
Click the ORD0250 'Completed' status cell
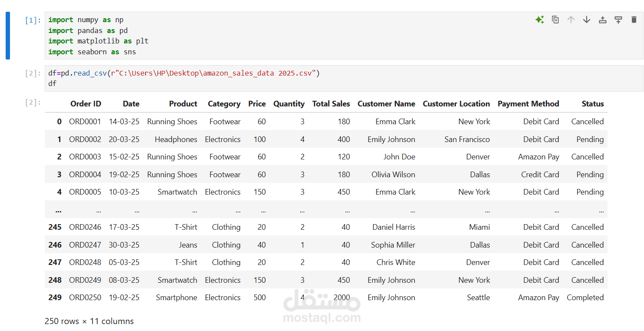click(585, 298)
